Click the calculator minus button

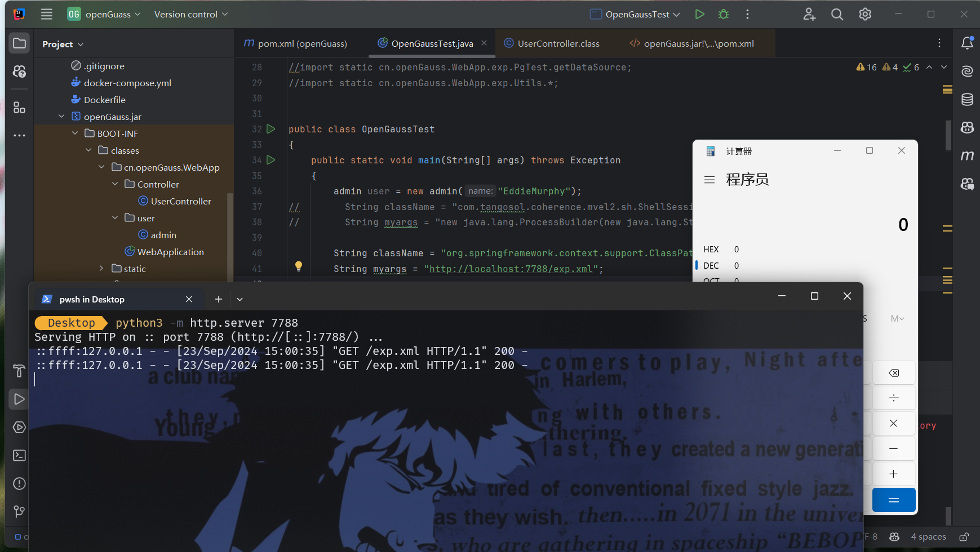(x=894, y=449)
